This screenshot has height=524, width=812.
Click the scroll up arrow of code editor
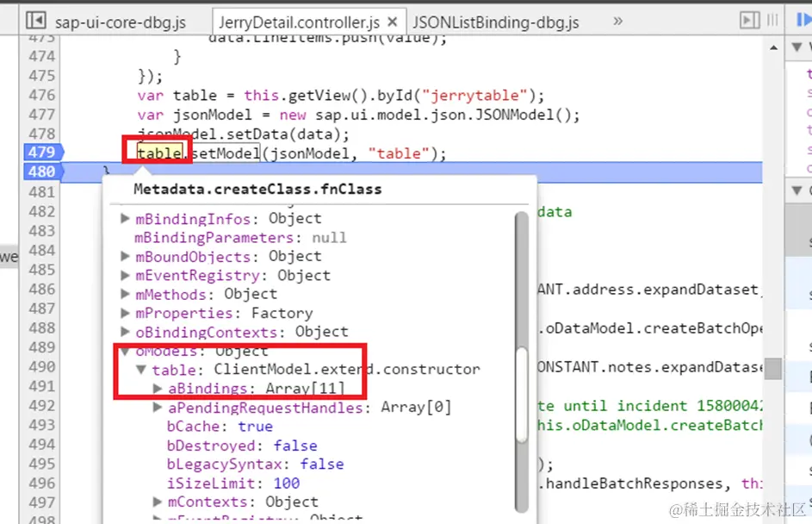(773, 47)
